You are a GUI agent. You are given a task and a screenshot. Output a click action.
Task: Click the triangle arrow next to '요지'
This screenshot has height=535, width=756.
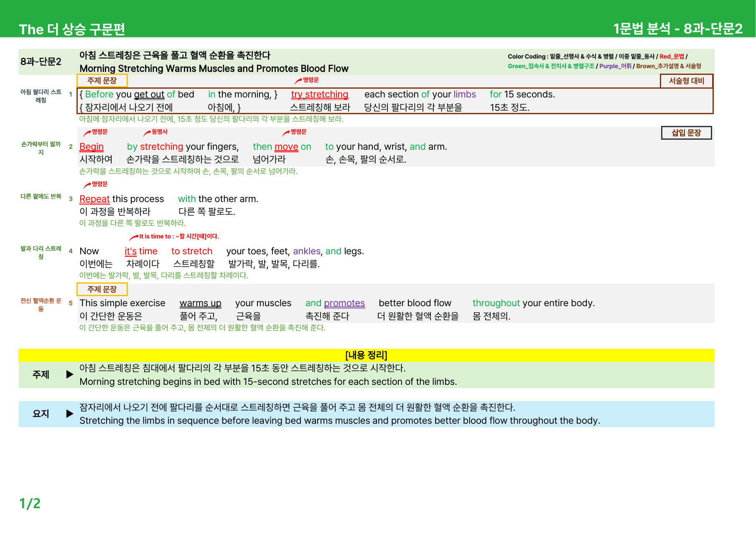coord(70,414)
